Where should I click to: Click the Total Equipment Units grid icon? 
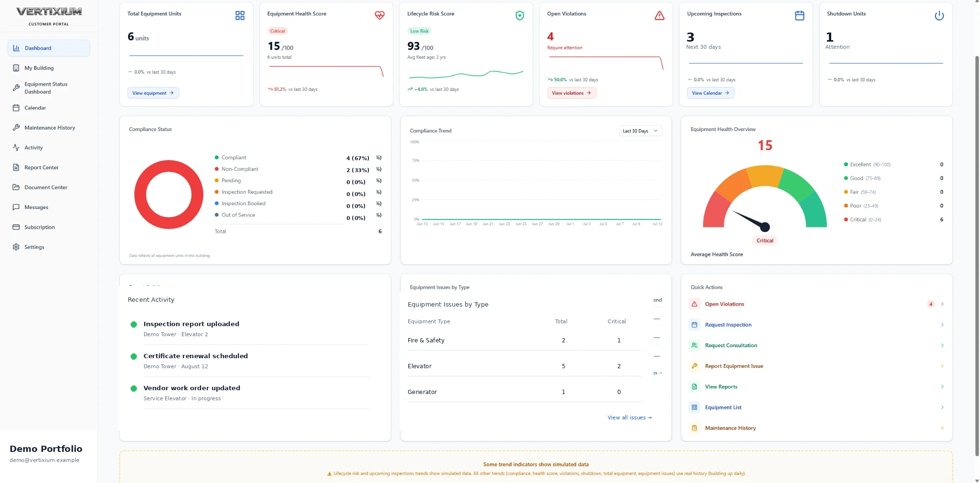pyautogui.click(x=240, y=16)
